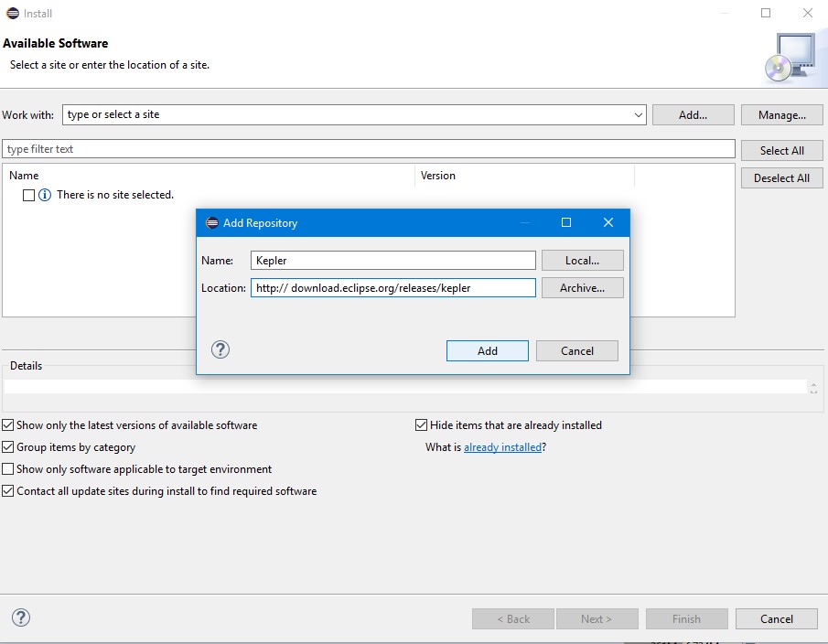Click the Details field scroll arrows
This screenshot has height=644, width=828.
pyautogui.click(x=813, y=387)
